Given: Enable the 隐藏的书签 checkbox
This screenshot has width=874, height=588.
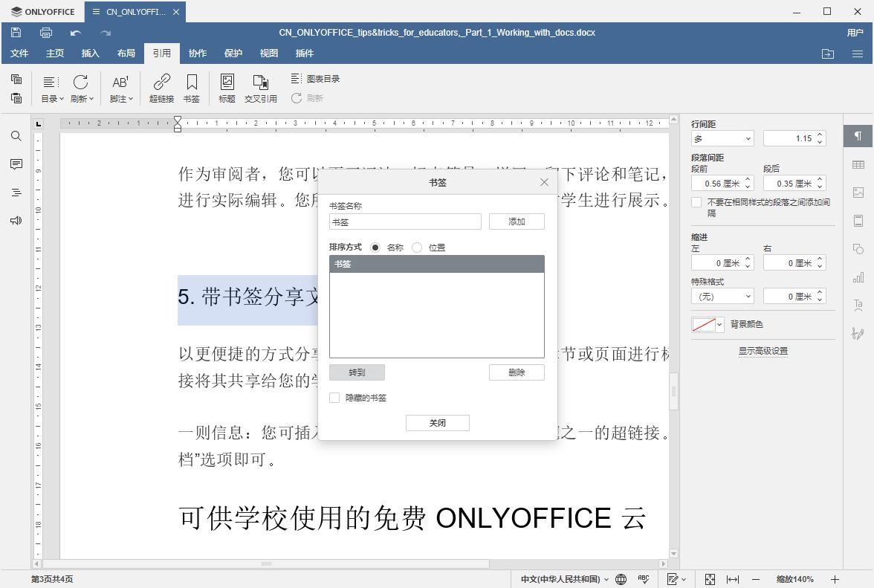Looking at the screenshot, I should pyautogui.click(x=334, y=398).
